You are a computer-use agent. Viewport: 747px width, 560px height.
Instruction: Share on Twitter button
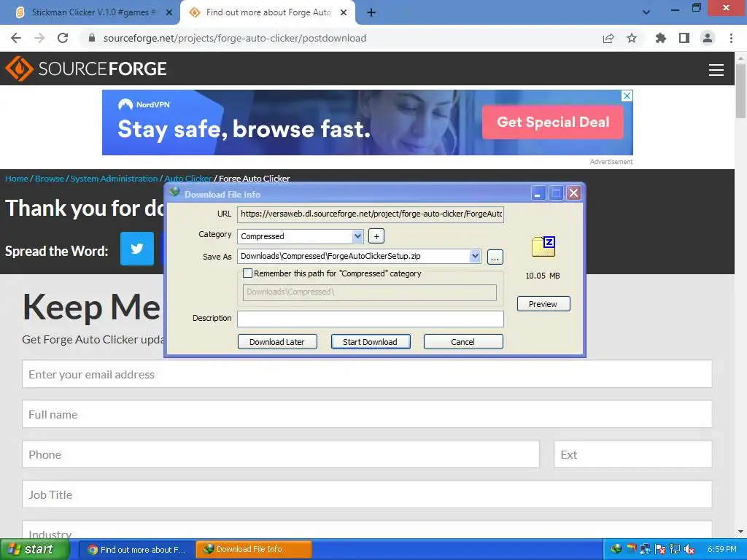[x=137, y=249]
